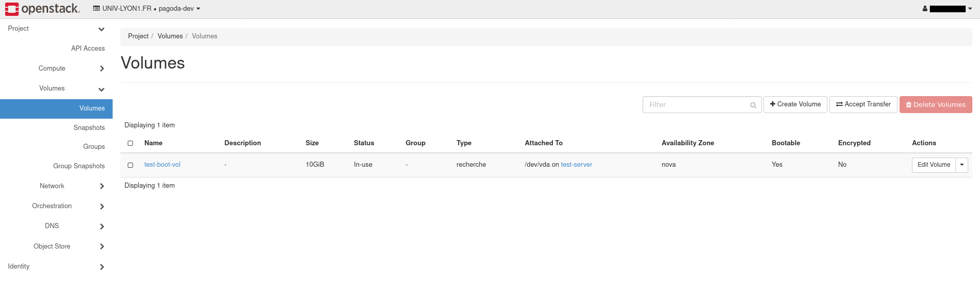Viewport: 980px width, 290px height.
Task: Click the Create Volume button
Action: [795, 104]
